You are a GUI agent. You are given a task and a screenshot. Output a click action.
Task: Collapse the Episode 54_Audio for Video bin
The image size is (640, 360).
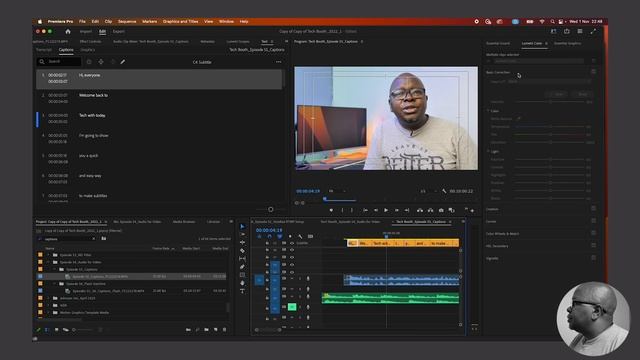[48, 262]
